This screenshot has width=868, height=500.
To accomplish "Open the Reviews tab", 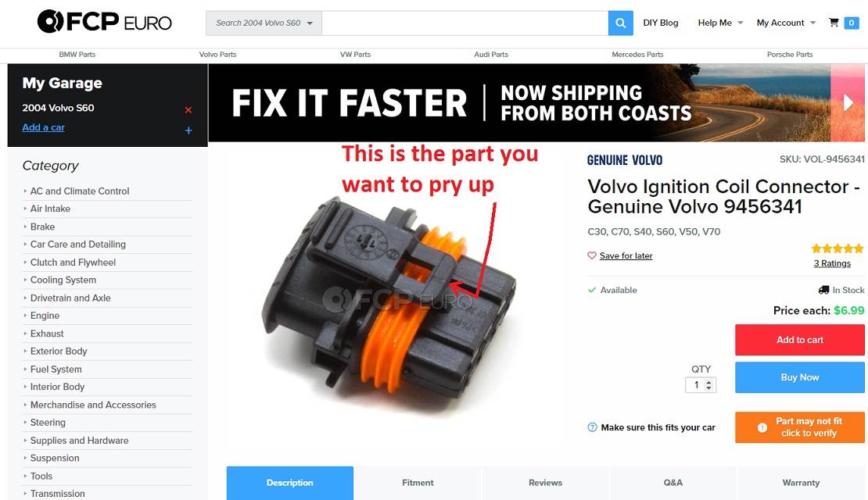I will click(545, 483).
